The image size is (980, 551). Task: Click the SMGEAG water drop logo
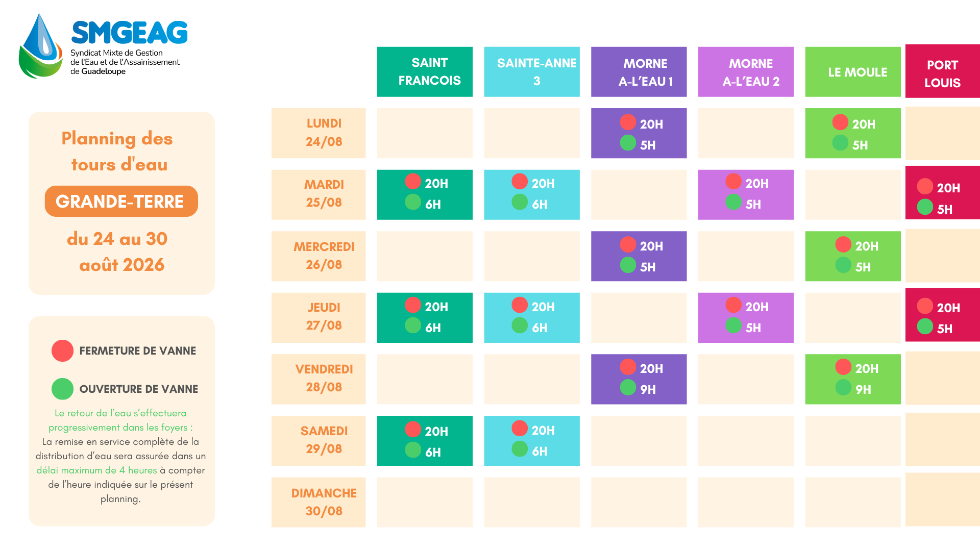41,46
